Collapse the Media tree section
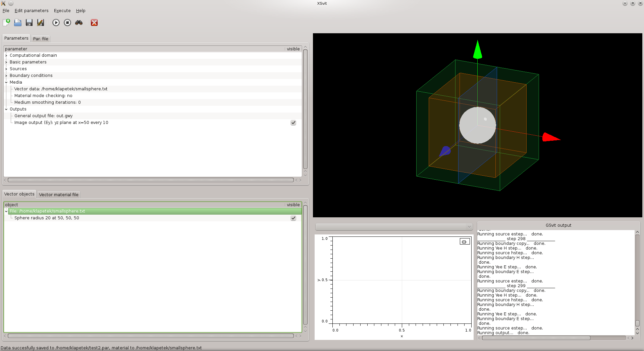Image resolution: width=644 pixels, height=351 pixels. click(x=6, y=82)
